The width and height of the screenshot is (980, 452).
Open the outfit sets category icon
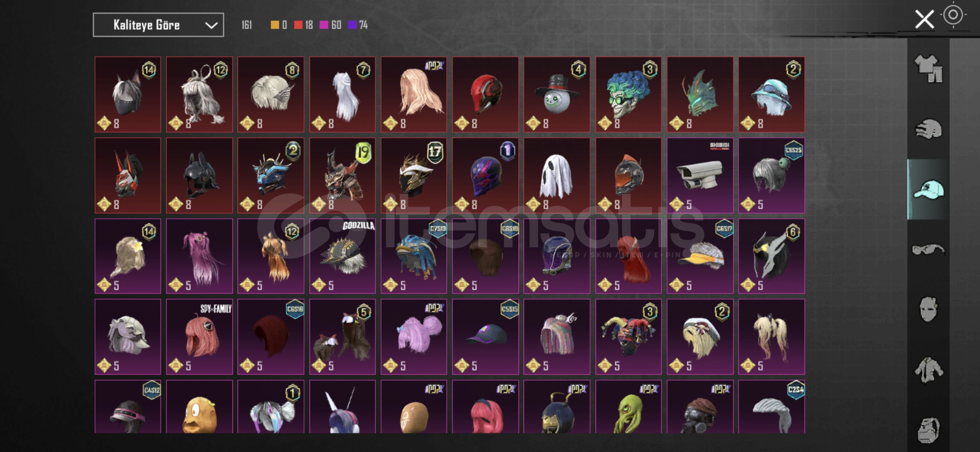(x=928, y=69)
